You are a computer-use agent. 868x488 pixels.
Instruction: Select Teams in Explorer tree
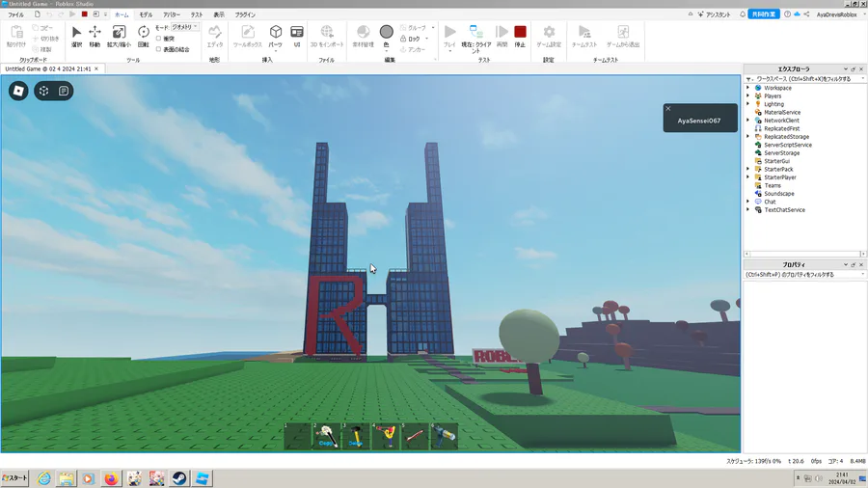[773, 185]
